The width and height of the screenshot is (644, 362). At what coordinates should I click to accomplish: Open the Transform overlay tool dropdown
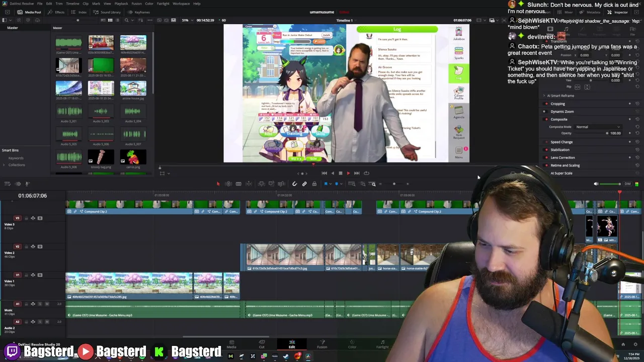click(169, 173)
